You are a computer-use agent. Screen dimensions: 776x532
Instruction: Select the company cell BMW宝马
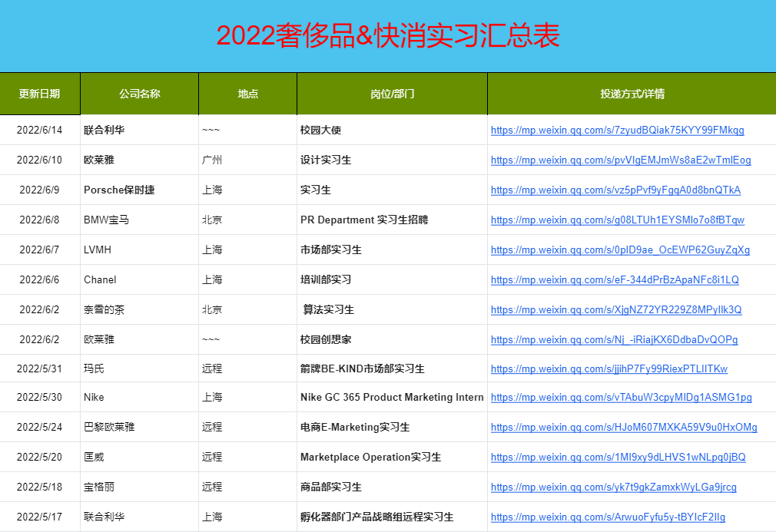[140, 220]
